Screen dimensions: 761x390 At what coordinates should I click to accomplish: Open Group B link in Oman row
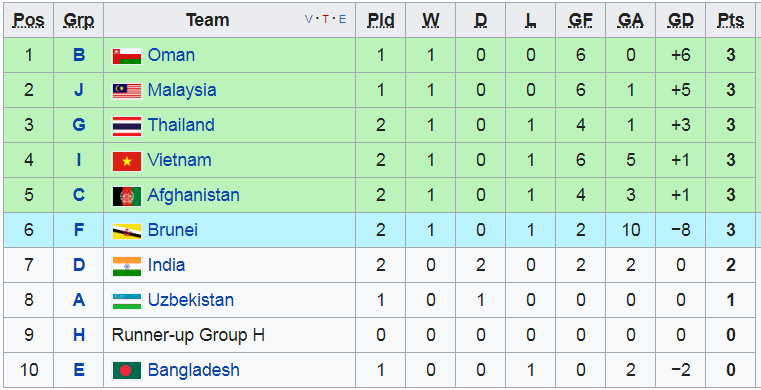coord(79,55)
